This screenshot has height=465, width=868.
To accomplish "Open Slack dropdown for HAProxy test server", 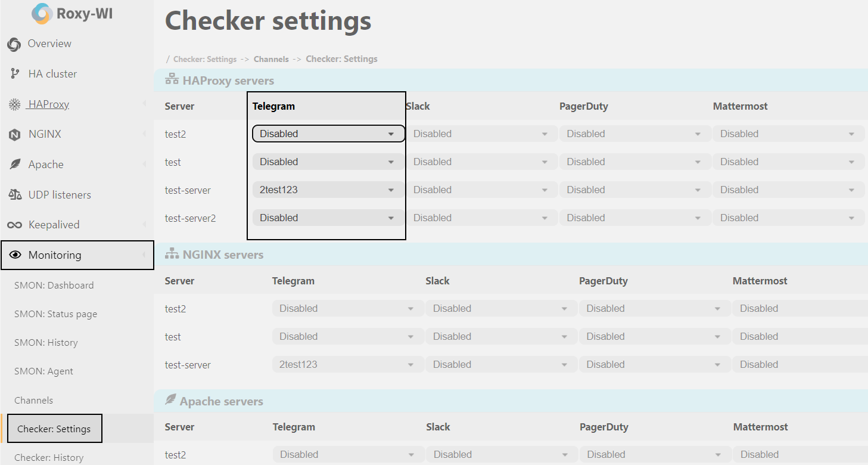I will (x=481, y=162).
